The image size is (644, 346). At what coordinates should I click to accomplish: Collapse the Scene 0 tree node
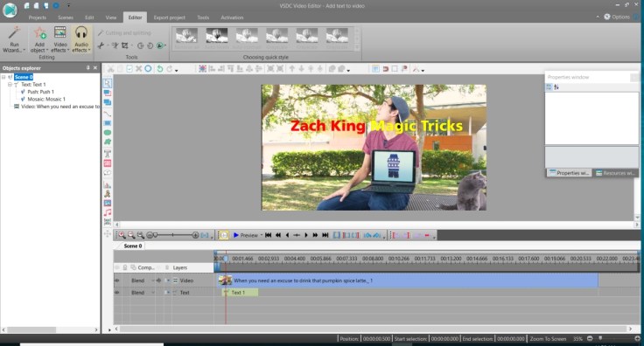click(3, 77)
